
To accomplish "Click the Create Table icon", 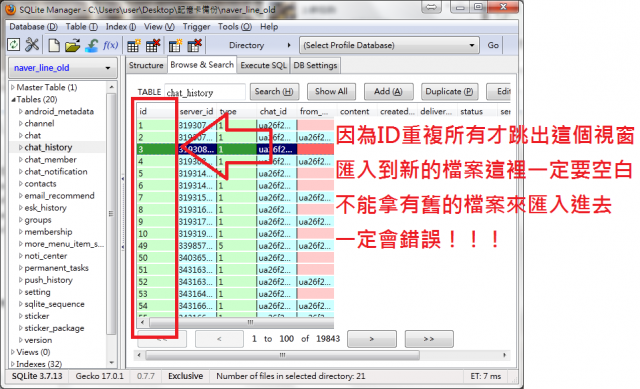I will (x=133, y=45).
